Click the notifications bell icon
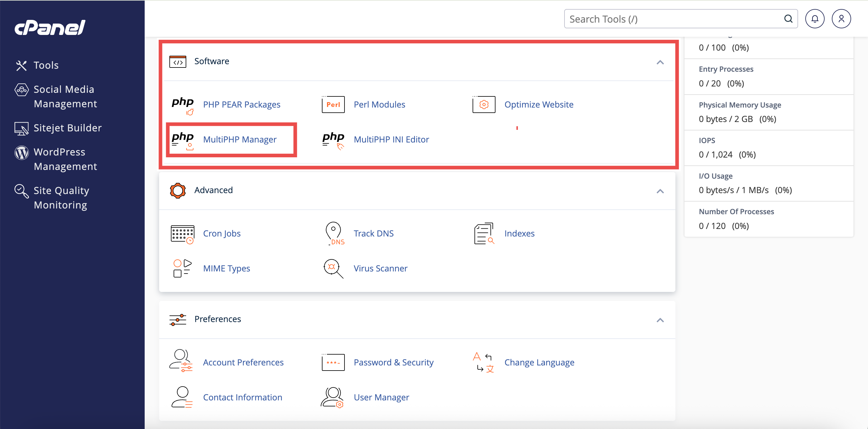This screenshot has width=868, height=429. click(x=814, y=19)
